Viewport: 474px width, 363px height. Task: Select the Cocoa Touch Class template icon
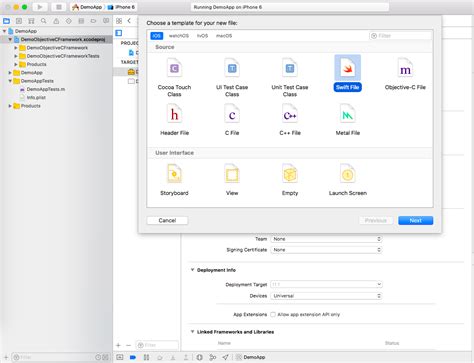point(174,68)
